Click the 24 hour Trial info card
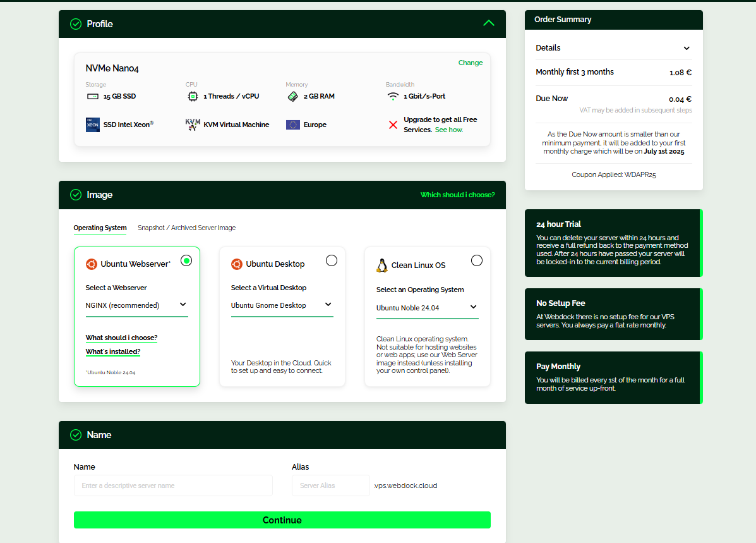The width and height of the screenshot is (756, 543). click(613, 243)
